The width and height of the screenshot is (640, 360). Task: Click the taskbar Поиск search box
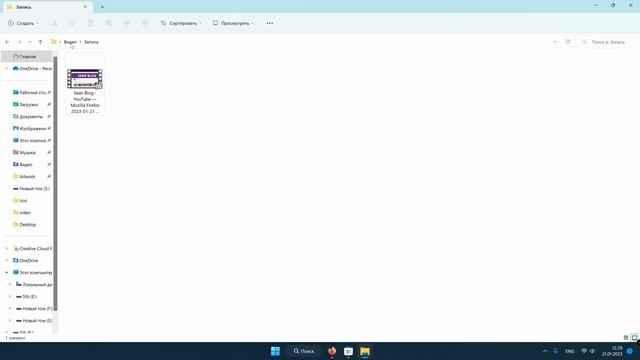coord(304,351)
